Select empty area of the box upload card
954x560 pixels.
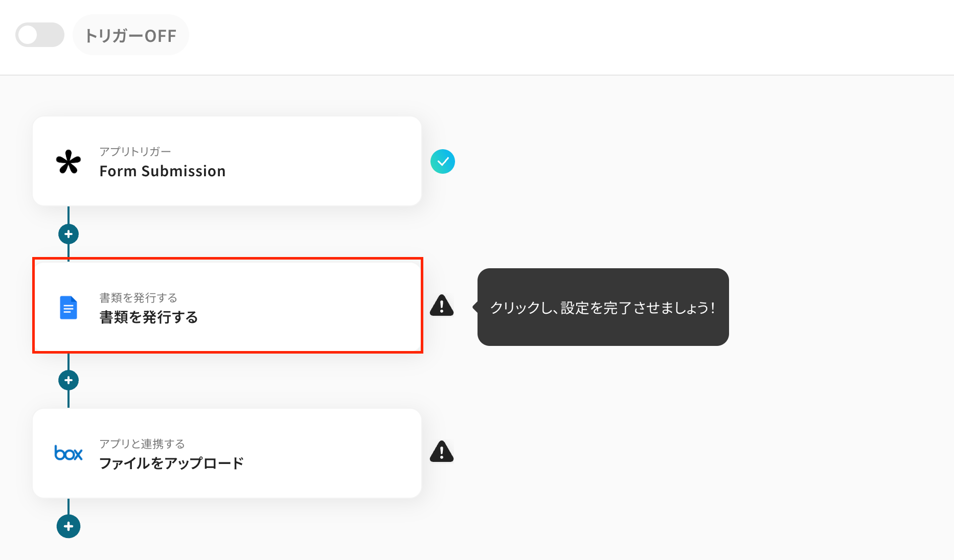click(x=327, y=454)
